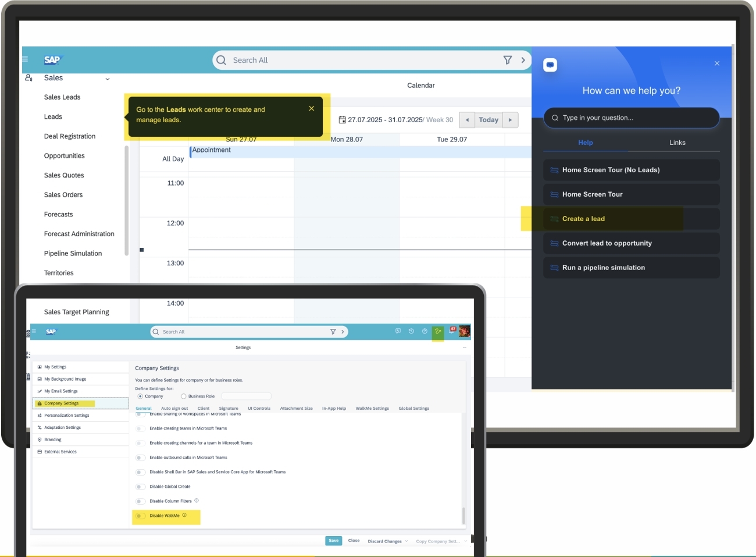Toggle the Disable Column Filters switch

pos(140,501)
